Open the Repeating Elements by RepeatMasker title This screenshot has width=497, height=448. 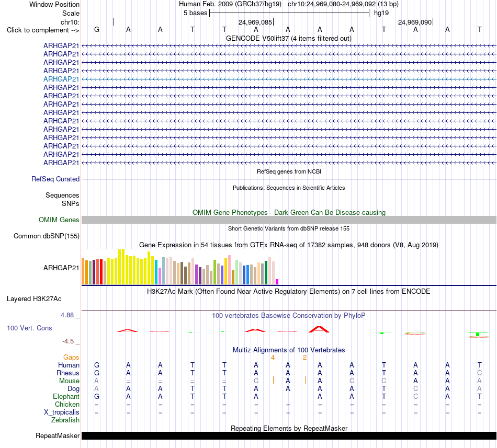(289, 428)
